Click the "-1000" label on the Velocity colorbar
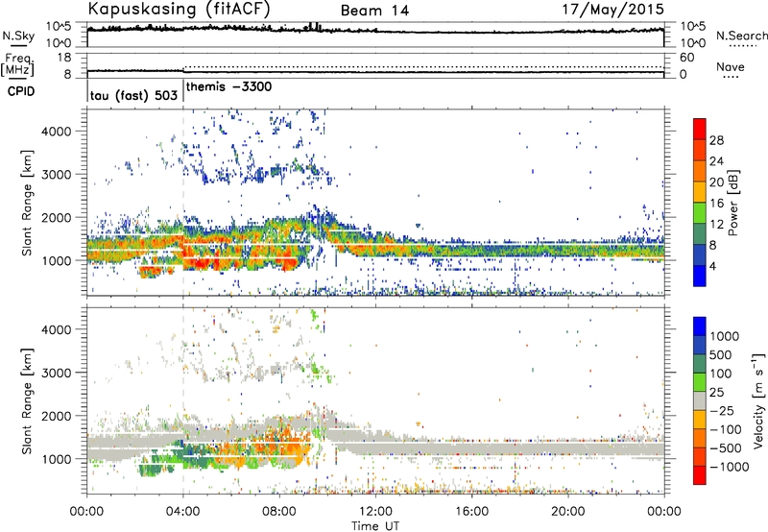Image resolution: width=768 pixels, height=532 pixels. pyautogui.click(x=729, y=467)
